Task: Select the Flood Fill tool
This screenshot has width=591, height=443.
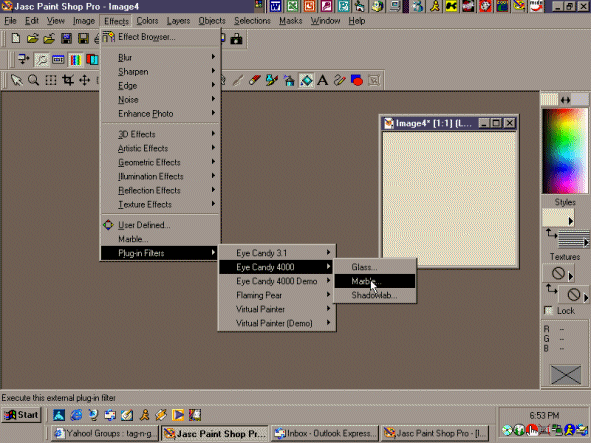Action: [306, 80]
